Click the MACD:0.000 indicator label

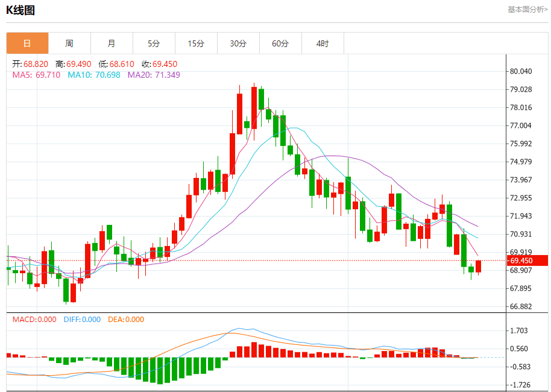point(34,320)
